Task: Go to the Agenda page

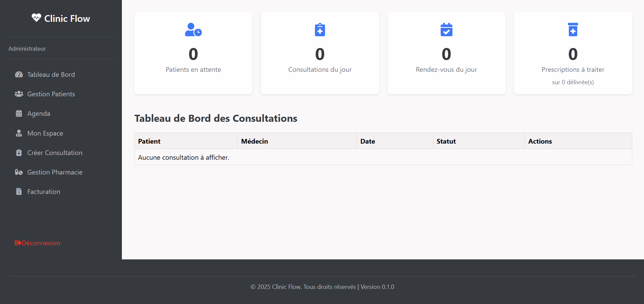Action: point(39,113)
